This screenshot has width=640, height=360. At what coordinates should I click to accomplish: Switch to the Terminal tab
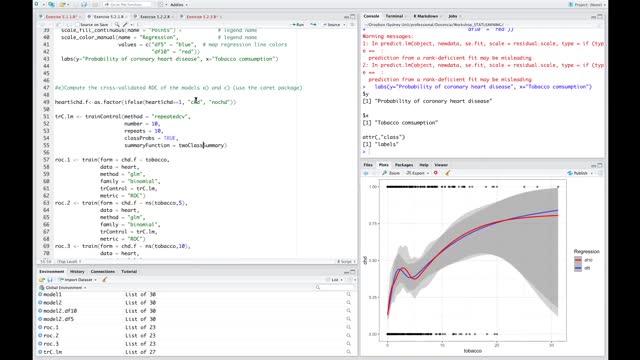(394, 16)
